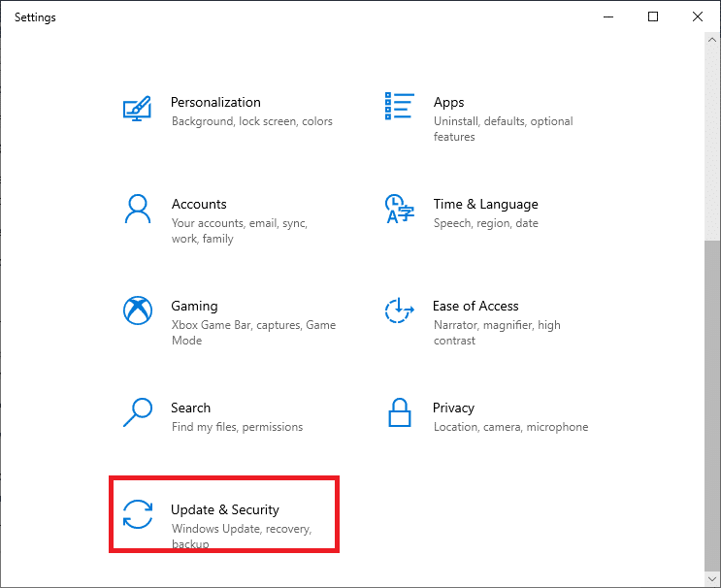This screenshot has width=721, height=588.
Task: Click the Personalization paintbrush monitor icon
Action: (137, 107)
